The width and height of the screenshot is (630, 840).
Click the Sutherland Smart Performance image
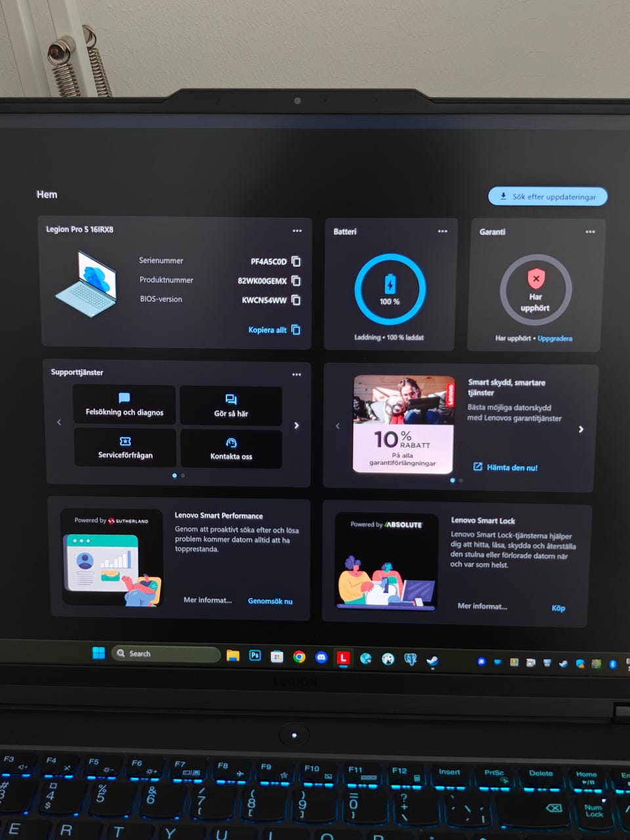point(112,557)
